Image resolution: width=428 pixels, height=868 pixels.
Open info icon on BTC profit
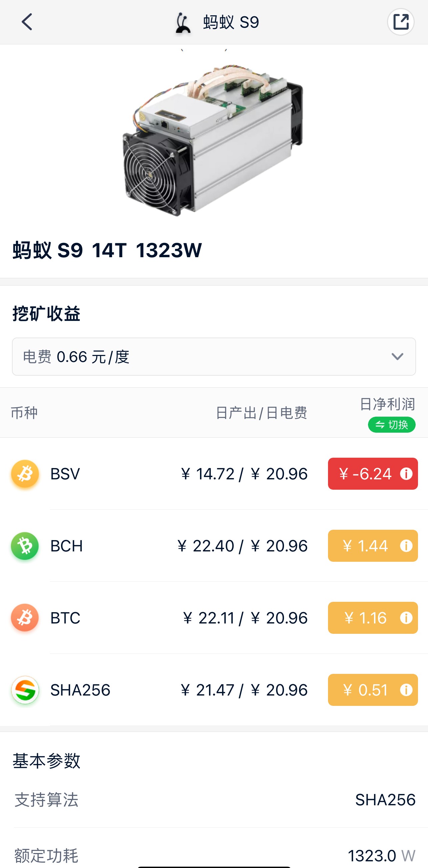click(x=406, y=618)
